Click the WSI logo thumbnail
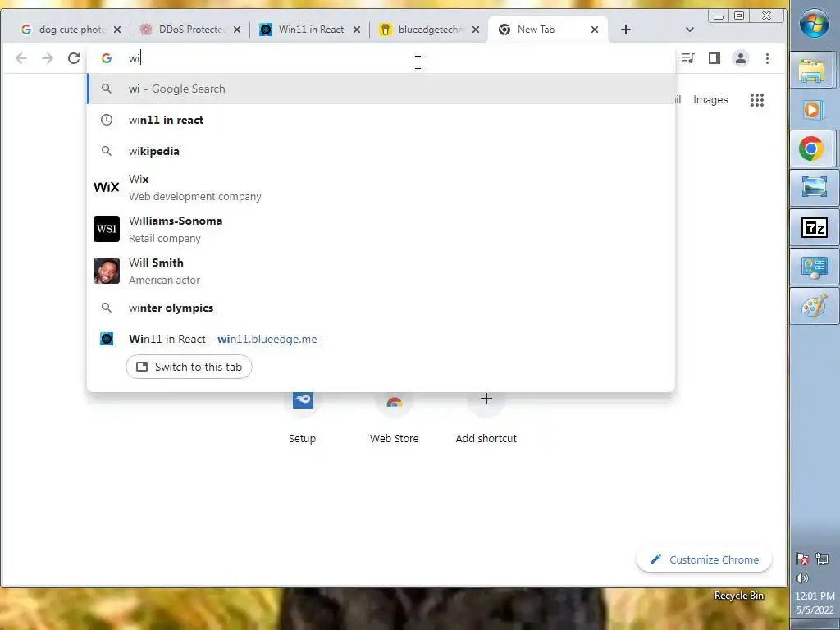Screen dimensions: 840x630 coord(107,229)
